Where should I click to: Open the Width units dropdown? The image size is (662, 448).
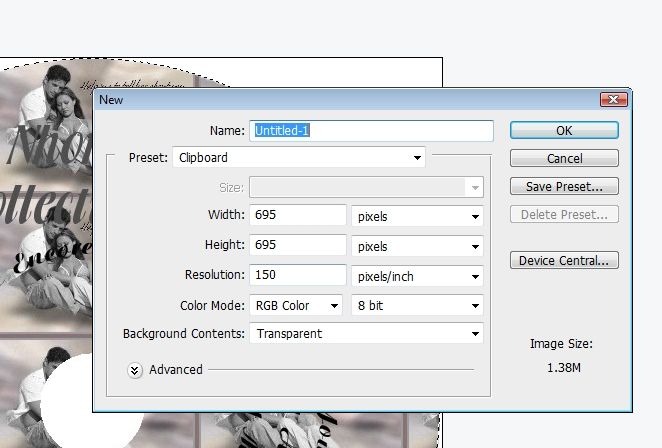[417, 216]
